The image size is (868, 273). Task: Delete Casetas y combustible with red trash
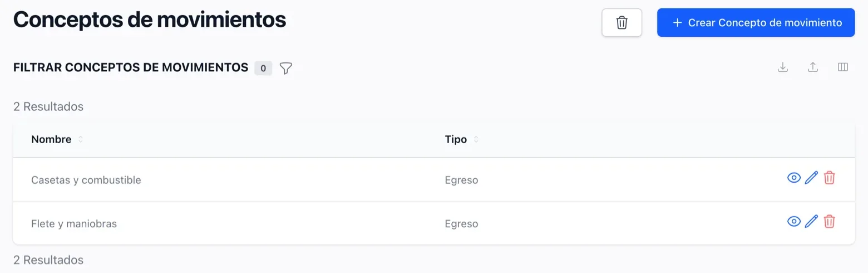click(x=829, y=178)
